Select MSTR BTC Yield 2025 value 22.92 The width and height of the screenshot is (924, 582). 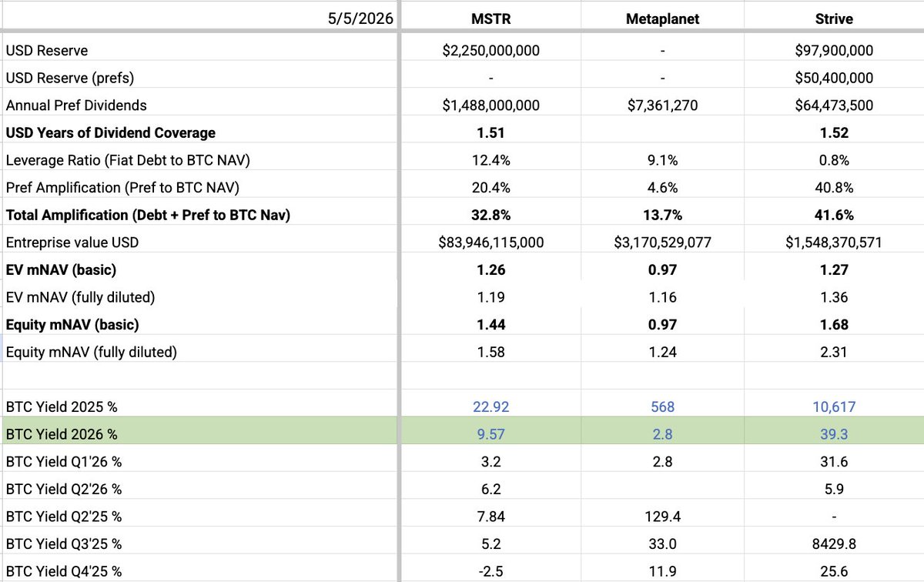(491, 406)
